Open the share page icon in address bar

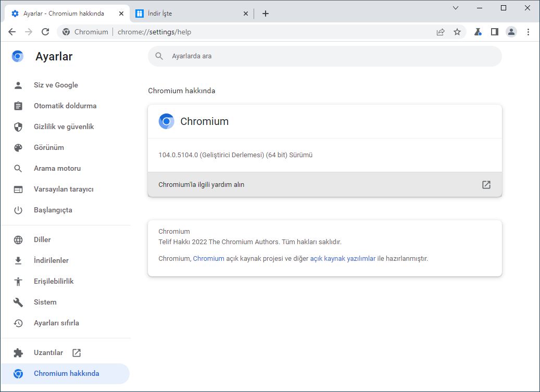click(441, 32)
